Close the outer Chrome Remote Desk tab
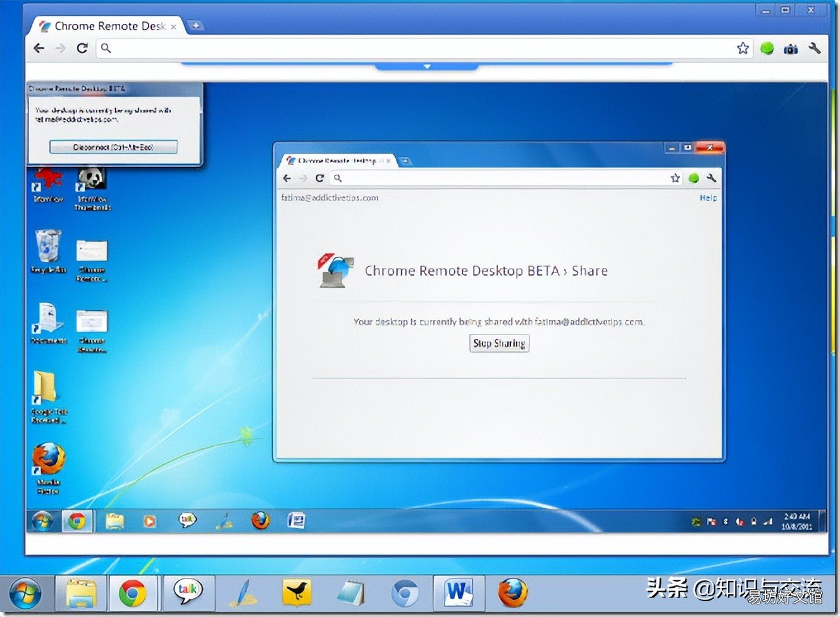Screen dimensions: 840x617 click(173, 27)
